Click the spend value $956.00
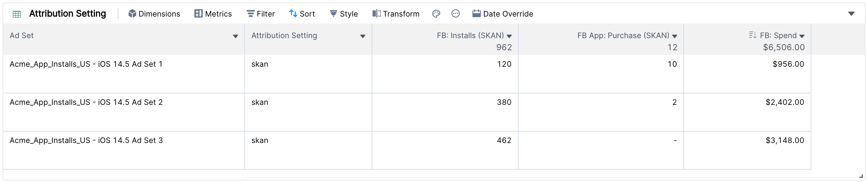The height and width of the screenshot is (183, 868). click(x=788, y=64)
